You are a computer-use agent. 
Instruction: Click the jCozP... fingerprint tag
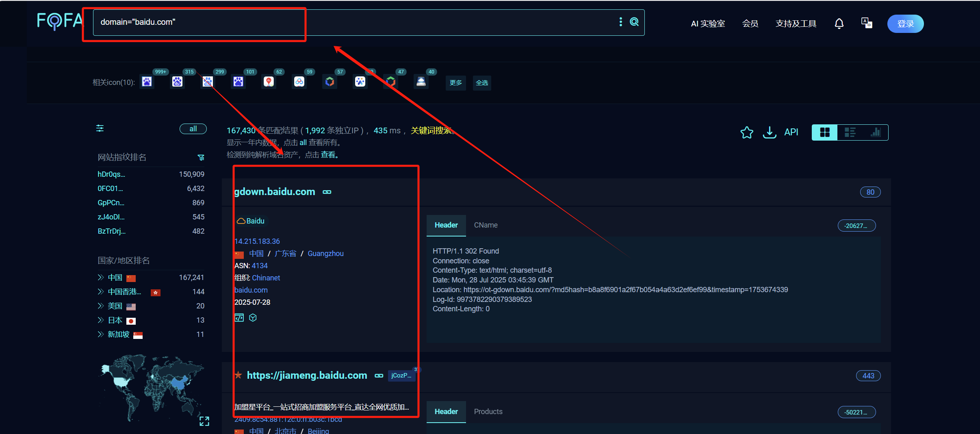401,375
